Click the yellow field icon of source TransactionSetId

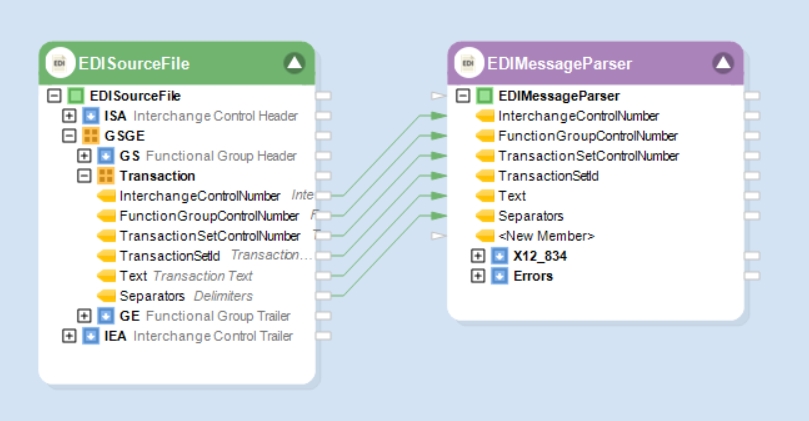coord(106,256)
